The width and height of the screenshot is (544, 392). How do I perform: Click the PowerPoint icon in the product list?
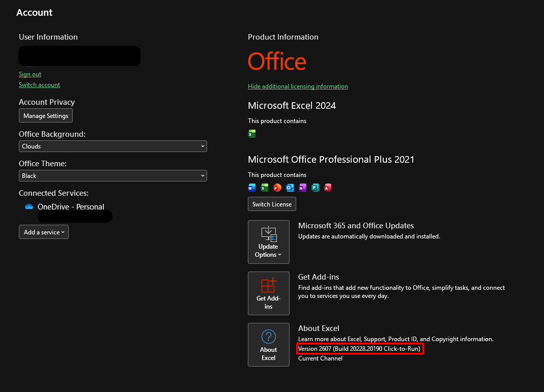[277, 188]
